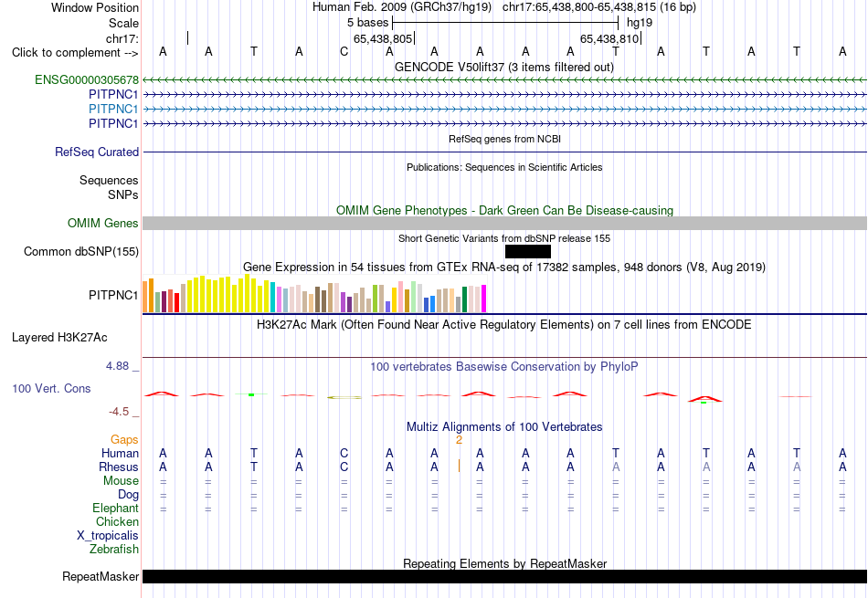Open the ENSG00000305678 gene label
This screenshot has width=868, height=598.
[87, 79]
